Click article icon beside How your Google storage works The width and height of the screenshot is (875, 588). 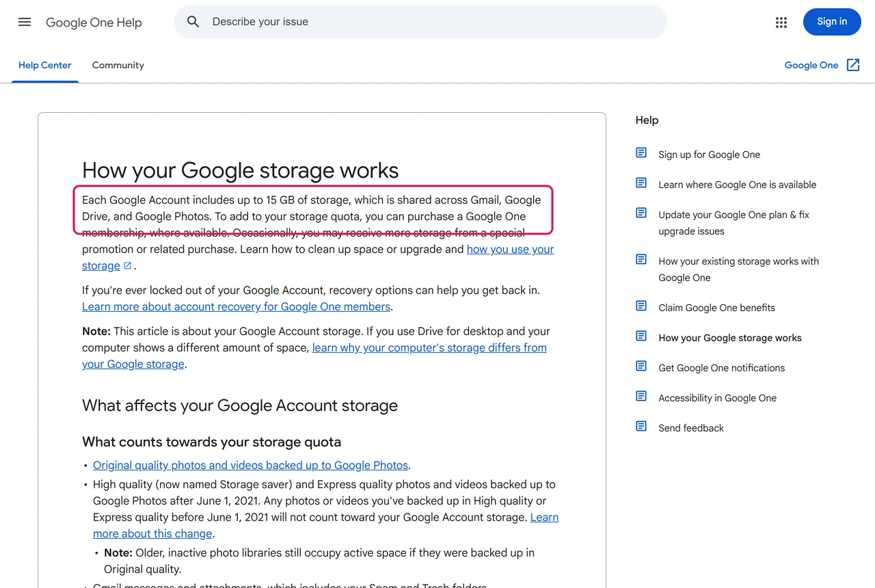click(641, 336)
